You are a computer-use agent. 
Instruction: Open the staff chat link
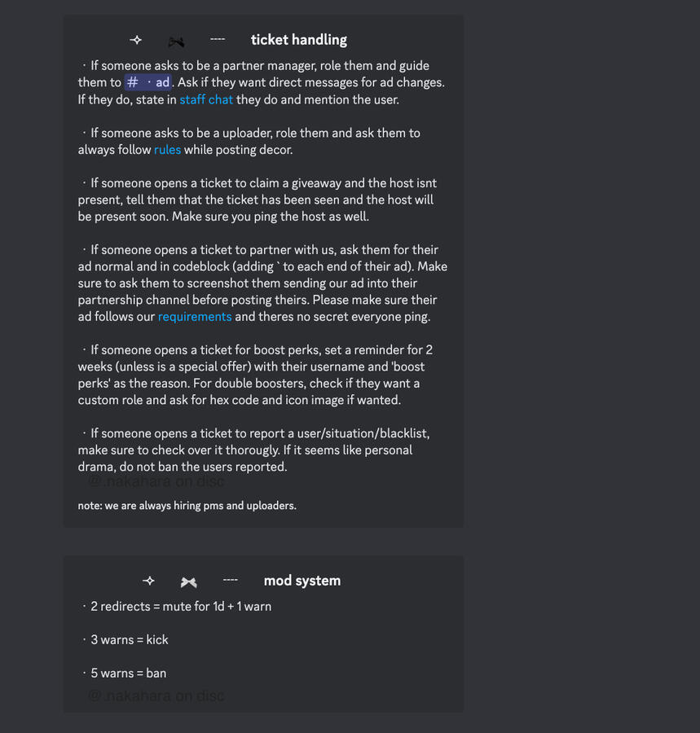click(206, 99)
